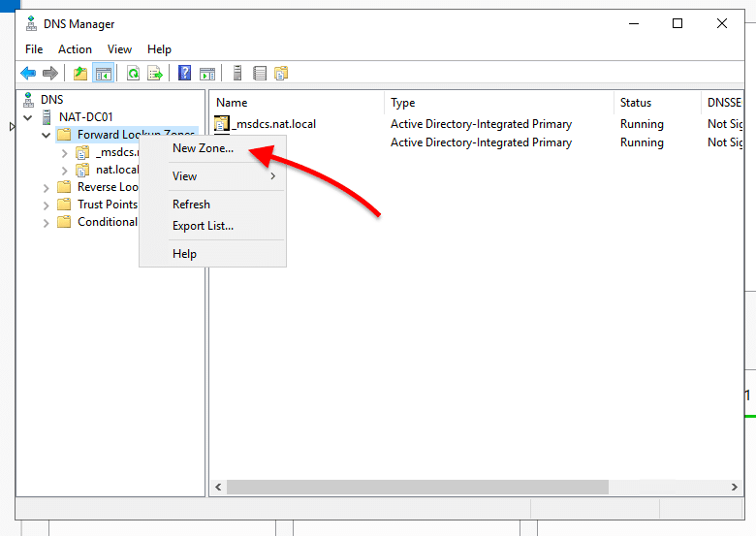Select the DNS root node icon

(29, 100)
